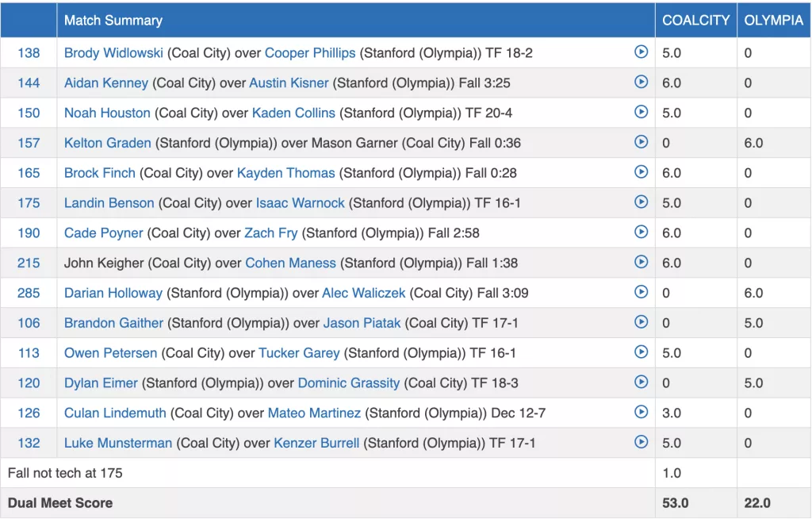Image resolution: width=812 pixels, height=519 pixels.
Task: Click play icon on Noah Houston's match row
Action: 641,112
